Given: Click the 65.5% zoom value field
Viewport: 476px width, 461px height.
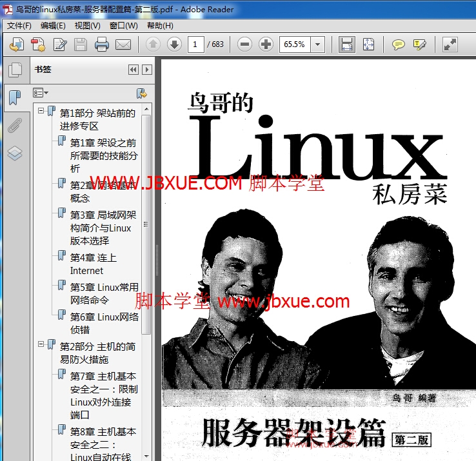Looking at the screenshot, I should tap(295, 44).
